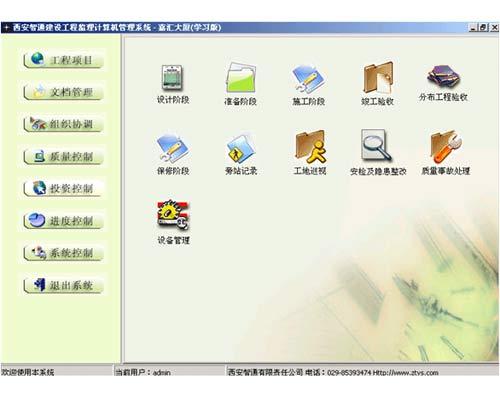Choose the 投资控制 sidebar button
500x400 pixels.
point(63,188)
